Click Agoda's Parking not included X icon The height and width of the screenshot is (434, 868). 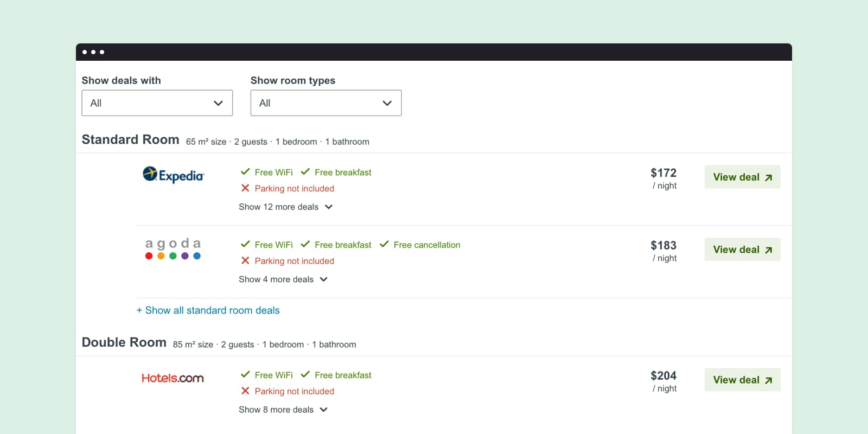tap(245, 261)
